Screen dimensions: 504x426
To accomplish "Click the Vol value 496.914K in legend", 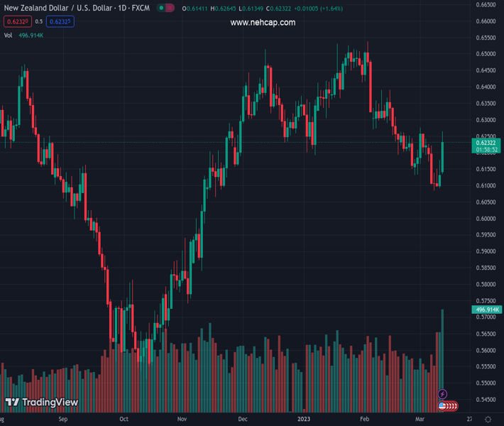I will [31, 35].
